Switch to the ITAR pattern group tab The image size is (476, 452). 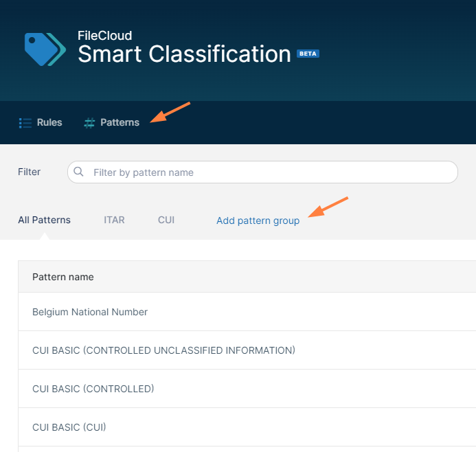(114, 221)
